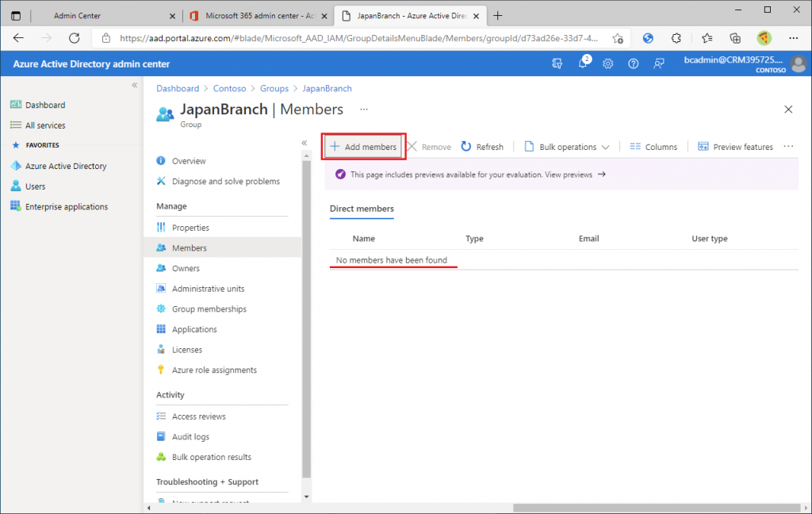Click the Email column header
This screenshot has width=812, height=514.
point(589,238)
